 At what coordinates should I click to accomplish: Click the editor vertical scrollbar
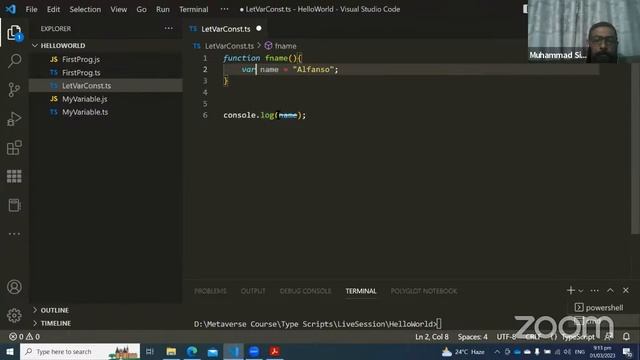tap(635, 149)
